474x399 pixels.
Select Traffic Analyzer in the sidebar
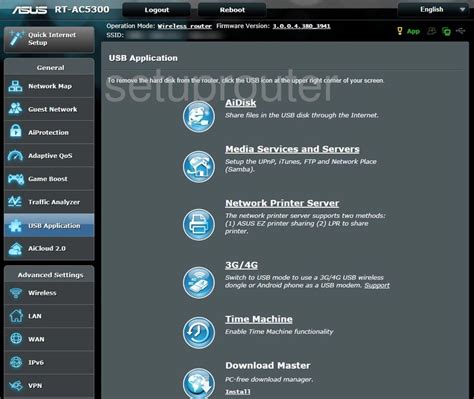pyautogui.click(x=49, y=202)
